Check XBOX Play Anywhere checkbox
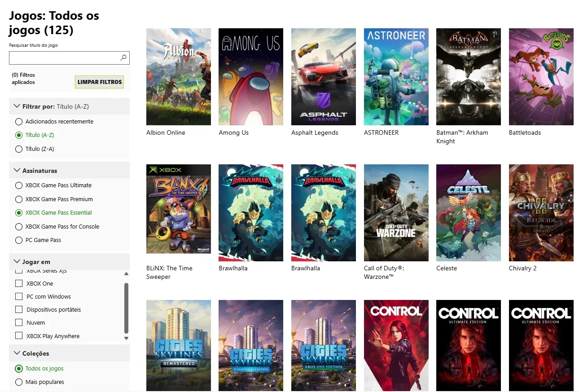This screenshot has width=579, height=392. tap(19, 335)
